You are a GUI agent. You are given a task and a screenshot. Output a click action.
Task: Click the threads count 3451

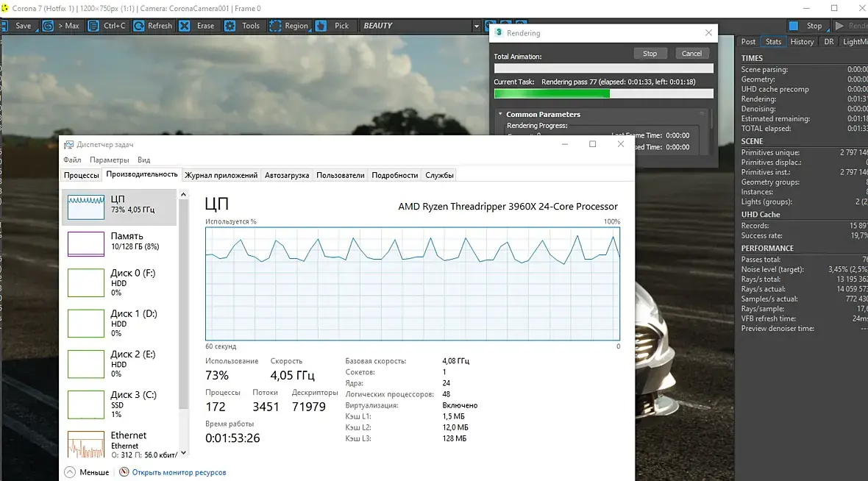coord(266,407)
